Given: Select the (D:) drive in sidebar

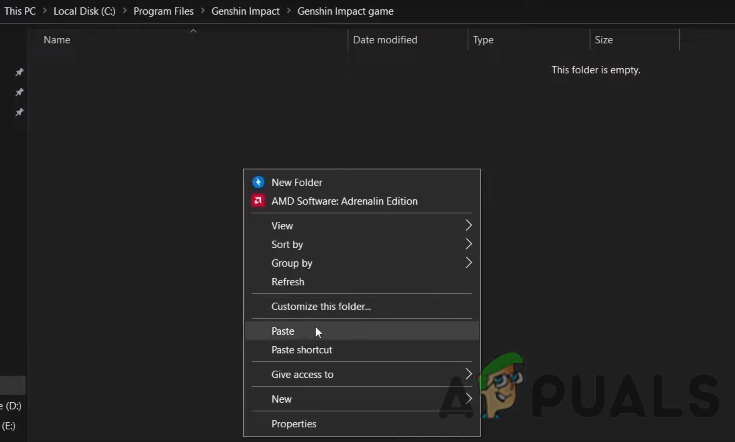Looking at the screenshot, I should [11, 406].
